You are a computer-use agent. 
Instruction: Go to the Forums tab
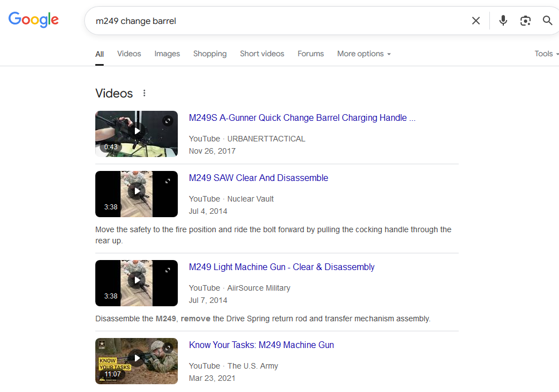310,54
